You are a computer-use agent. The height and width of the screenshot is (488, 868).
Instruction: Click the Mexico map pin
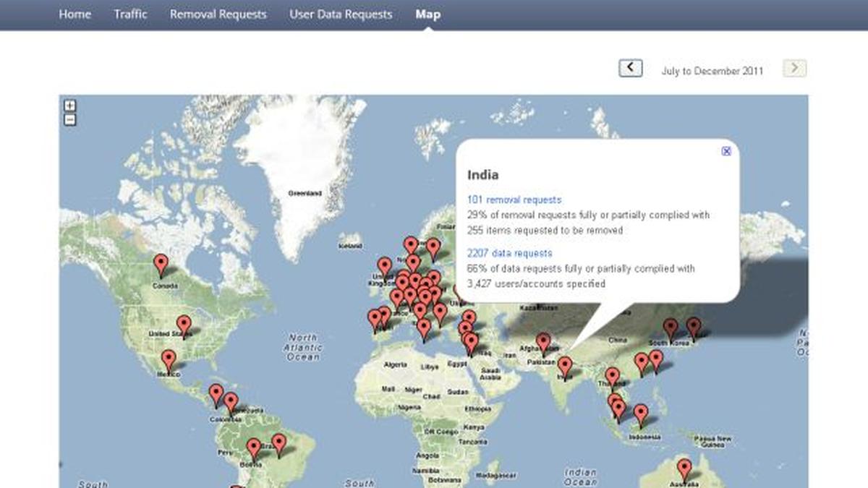[x=169, y=359]
